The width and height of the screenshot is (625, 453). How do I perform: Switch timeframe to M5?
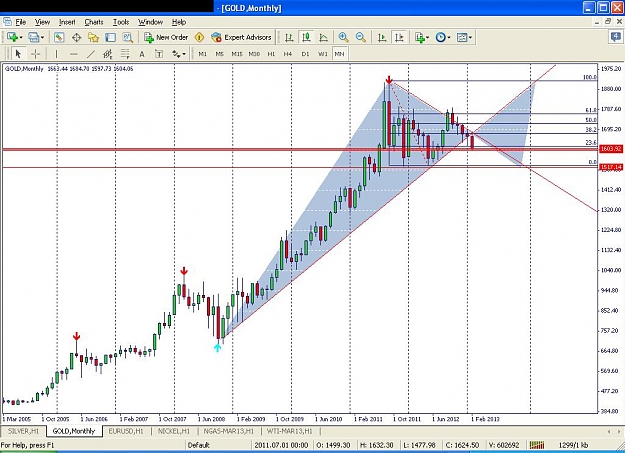[220, 54]
